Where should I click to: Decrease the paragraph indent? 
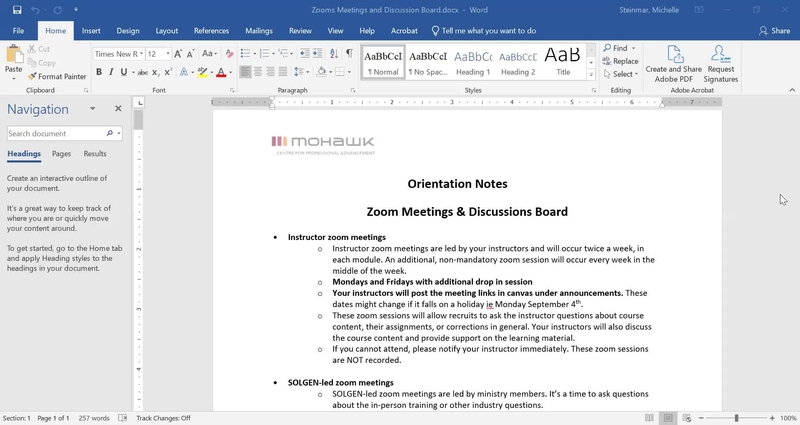coord(305,54)
